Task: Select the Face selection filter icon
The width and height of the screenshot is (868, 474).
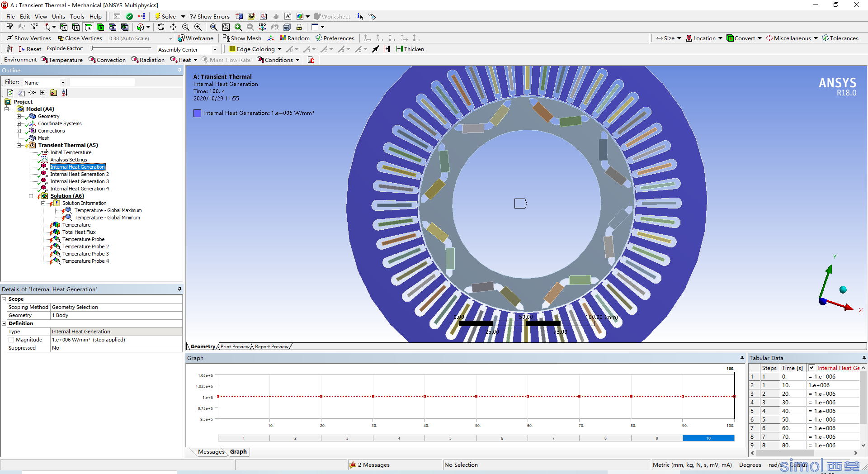Action: pyautogui.click(x=88, y=27)
